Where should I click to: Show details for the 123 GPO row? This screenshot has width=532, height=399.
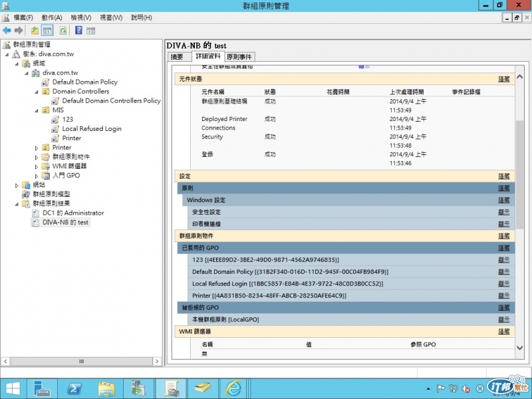tap(504, 260)
